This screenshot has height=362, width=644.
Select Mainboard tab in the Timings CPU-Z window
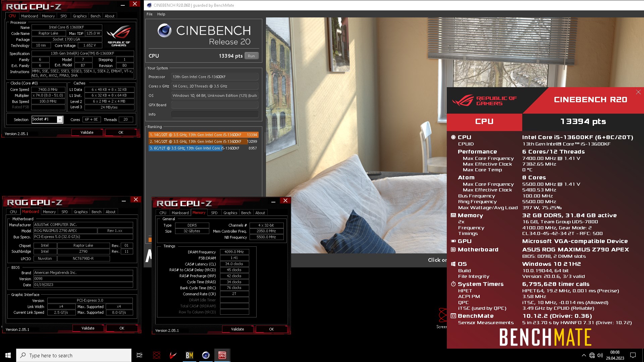pos(180,213)
